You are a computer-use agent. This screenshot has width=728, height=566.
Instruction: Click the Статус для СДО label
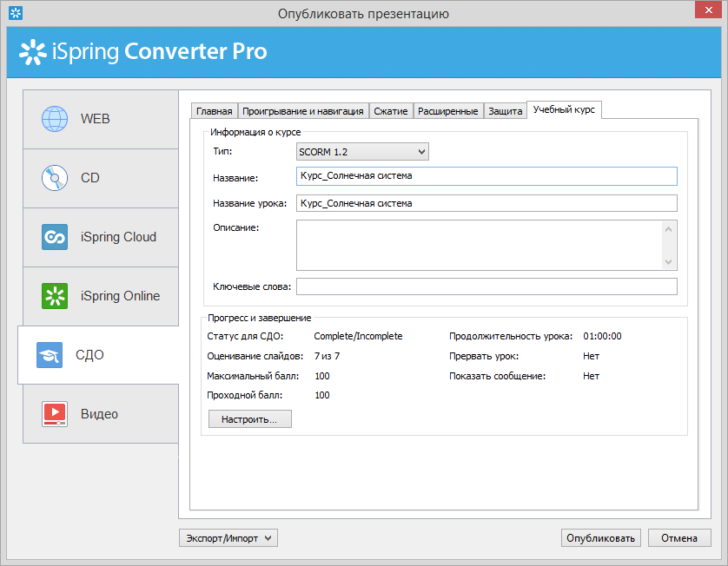[x=245, y=336]
